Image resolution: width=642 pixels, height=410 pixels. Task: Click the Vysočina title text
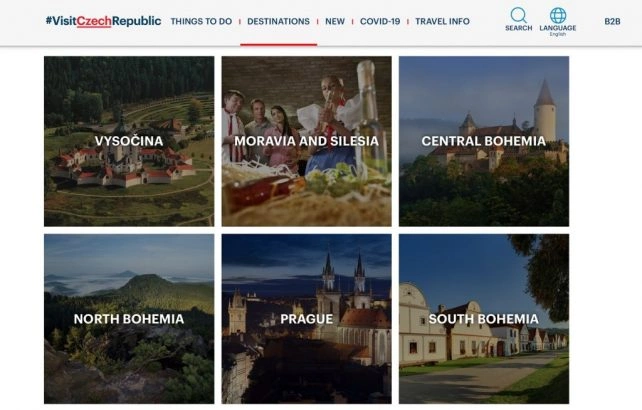129,141
